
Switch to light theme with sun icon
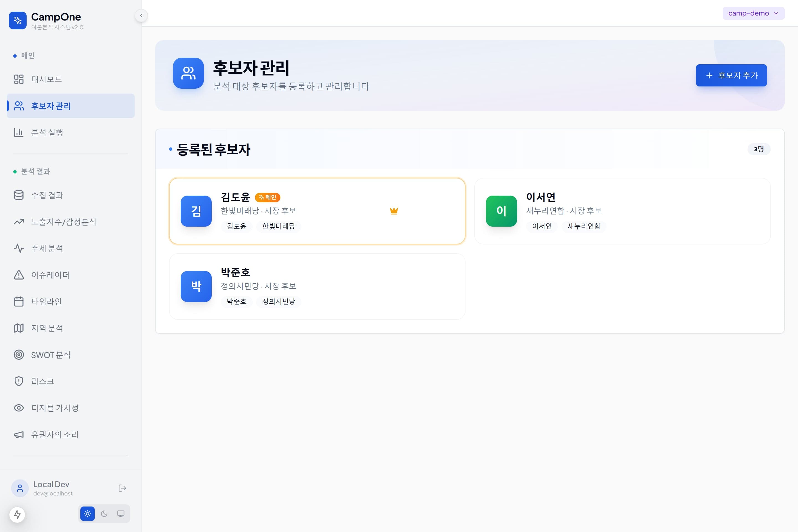88,514
